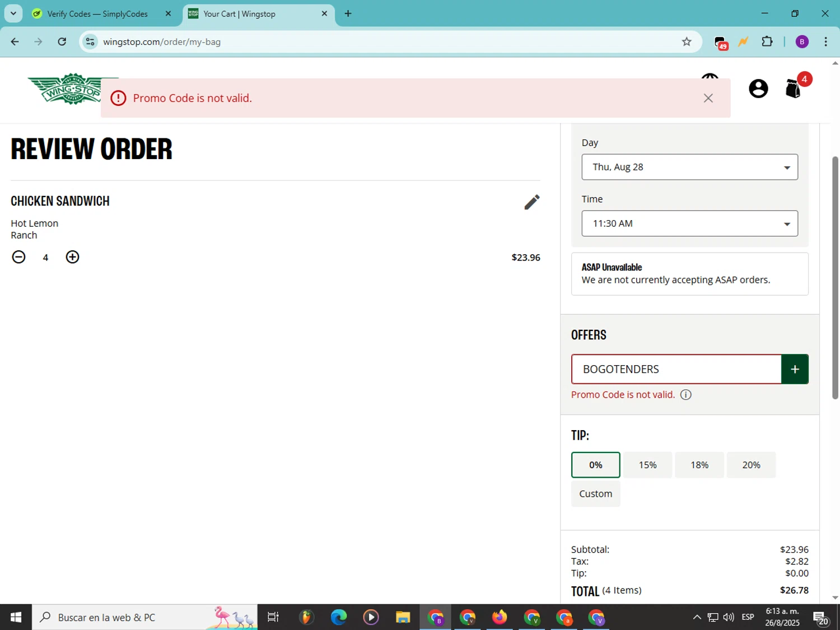Click the page vertical scrollbar thumb
This screenshot has width=840, height=630.
tap(835, 278)
